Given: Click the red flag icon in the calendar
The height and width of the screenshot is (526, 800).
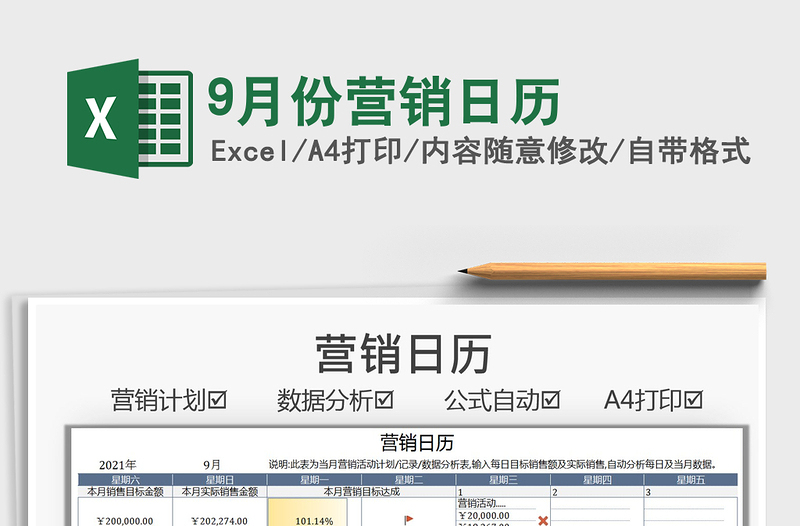Looking at the screenshot, I should coord(409,520).
